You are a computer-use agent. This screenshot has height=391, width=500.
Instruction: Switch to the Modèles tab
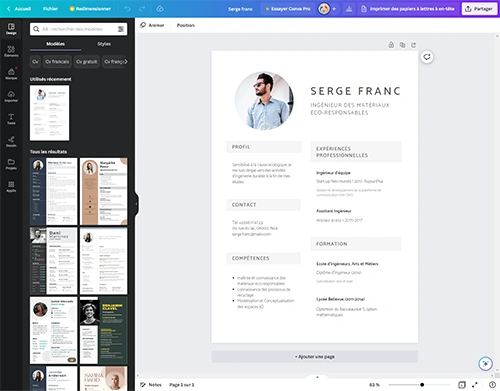coord(56,44)
